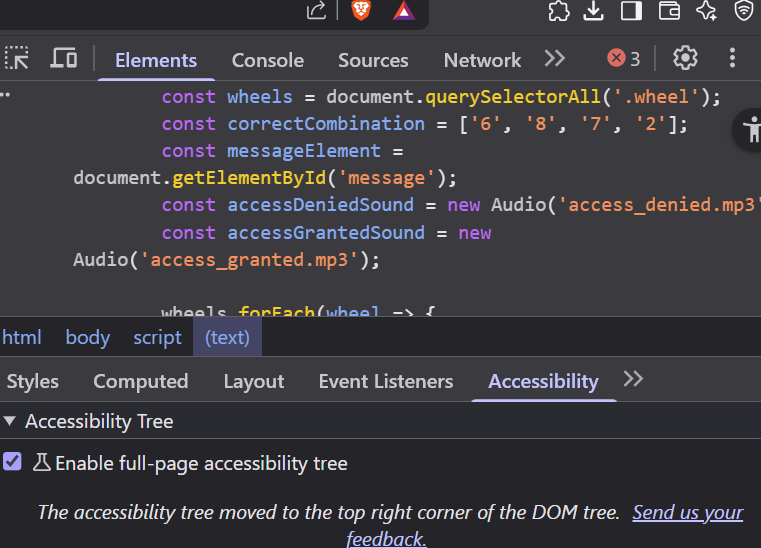
Task: Show more sidebar panes next to Accessibility
Action: tap(633, 379)
